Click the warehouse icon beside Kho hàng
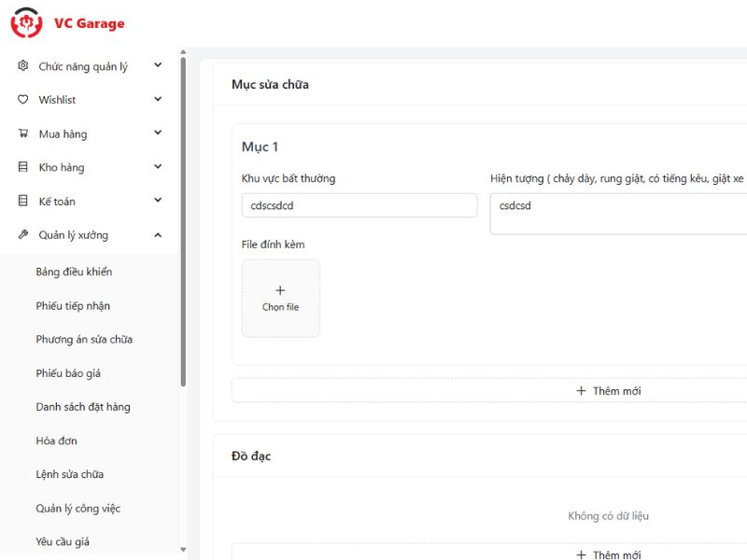Viewport: 747px width, 560px height. pyautogui.click(x=23, y=167)
